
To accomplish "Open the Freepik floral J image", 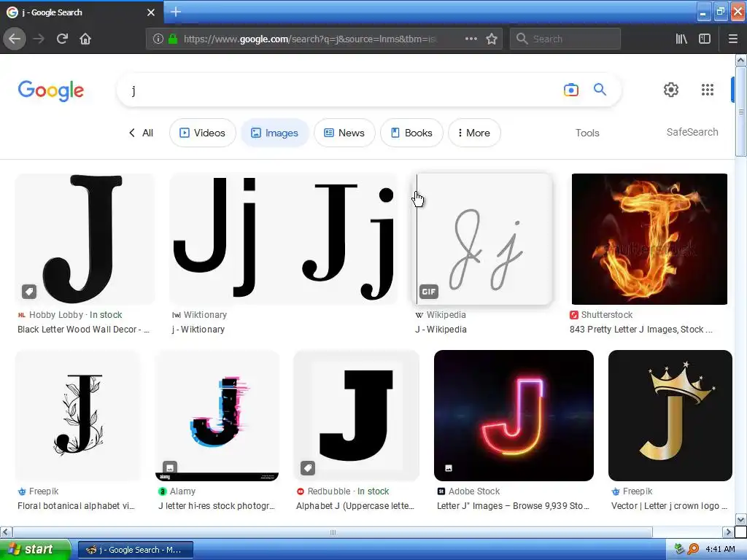I will [77, 416].
